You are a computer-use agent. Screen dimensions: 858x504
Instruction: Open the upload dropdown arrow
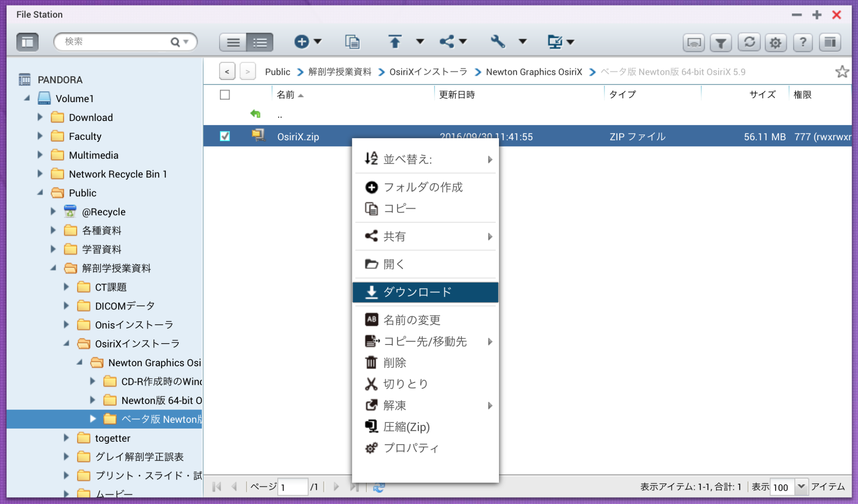[420, 41]
